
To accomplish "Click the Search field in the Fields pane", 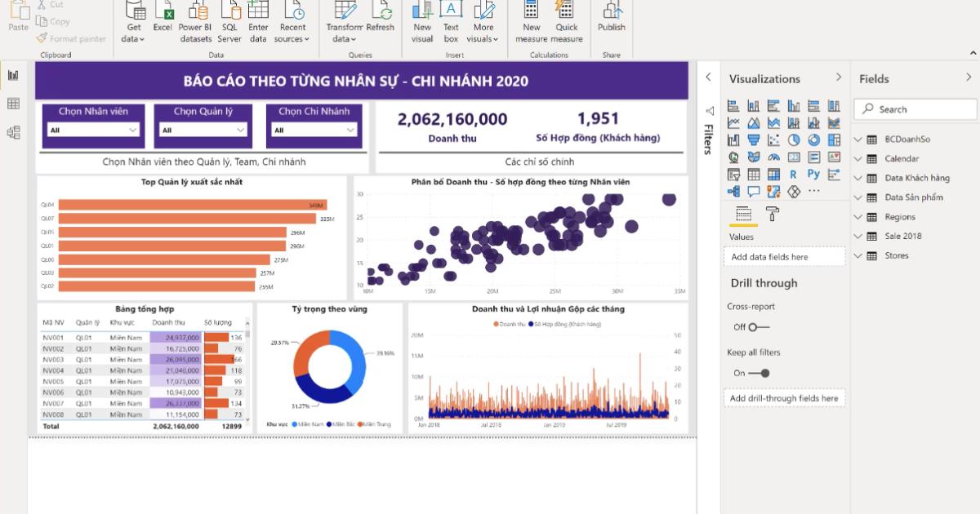I will pyautogui.click(x=915, y=109).
